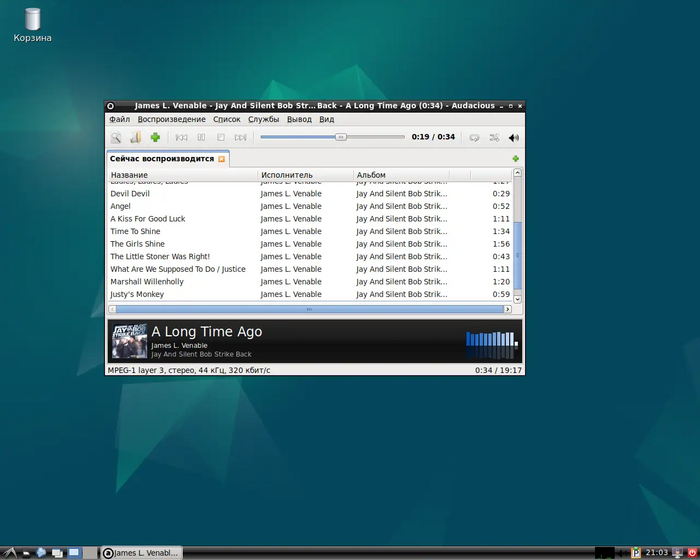Select The Little Stoner Was Right! track
Screen dimensions: 700x560
[310, 256]
